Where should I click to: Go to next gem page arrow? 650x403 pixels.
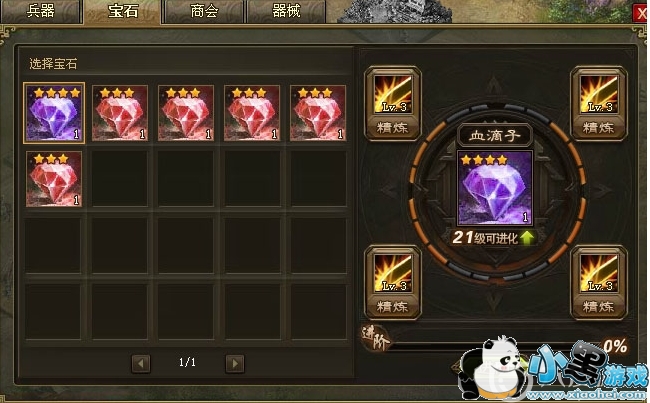click(235, 364)
